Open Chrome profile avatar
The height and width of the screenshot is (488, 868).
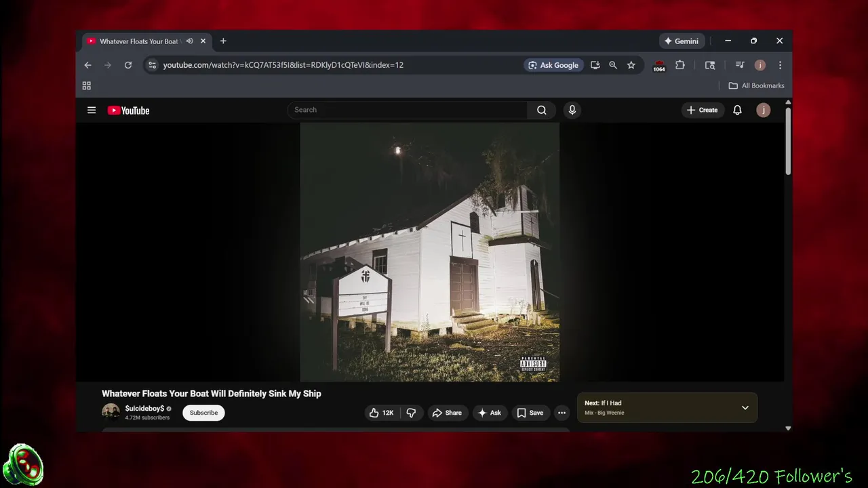pos(760,65)
